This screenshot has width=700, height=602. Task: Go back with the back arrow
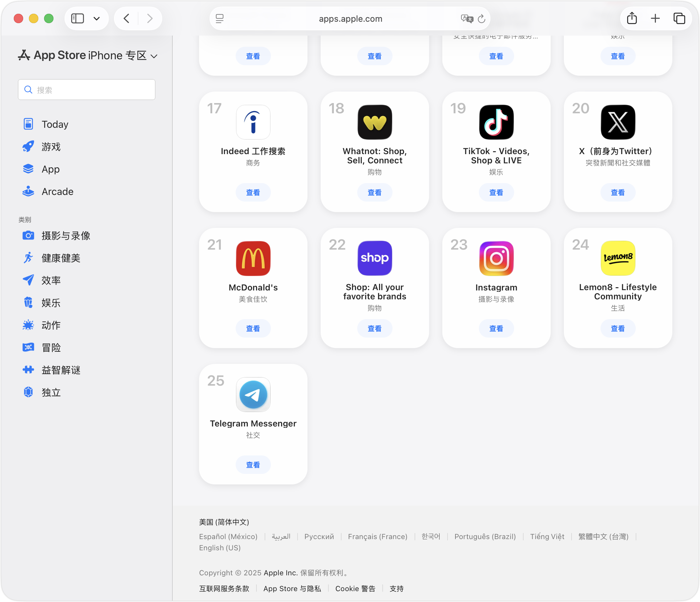point(126,18)
